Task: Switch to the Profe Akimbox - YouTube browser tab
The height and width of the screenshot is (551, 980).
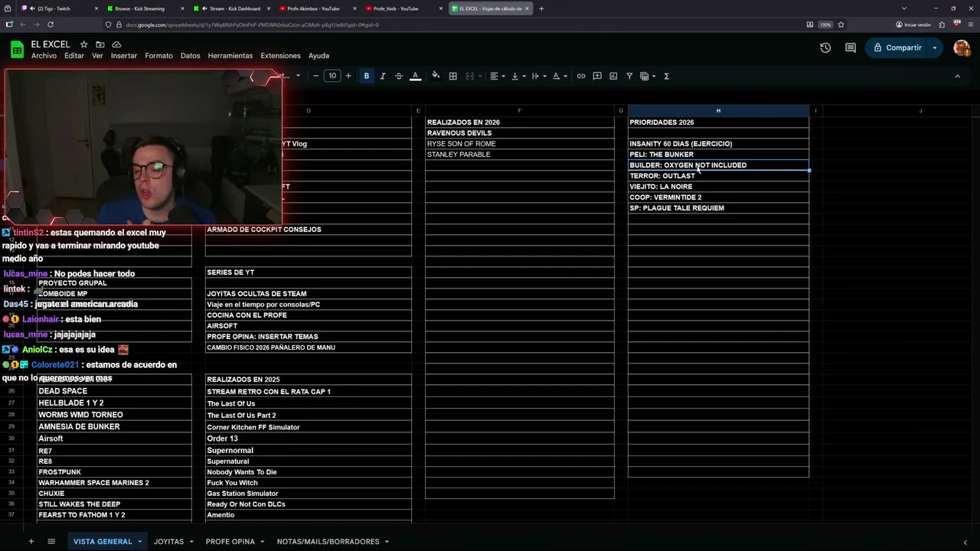Action: (314, 8)
